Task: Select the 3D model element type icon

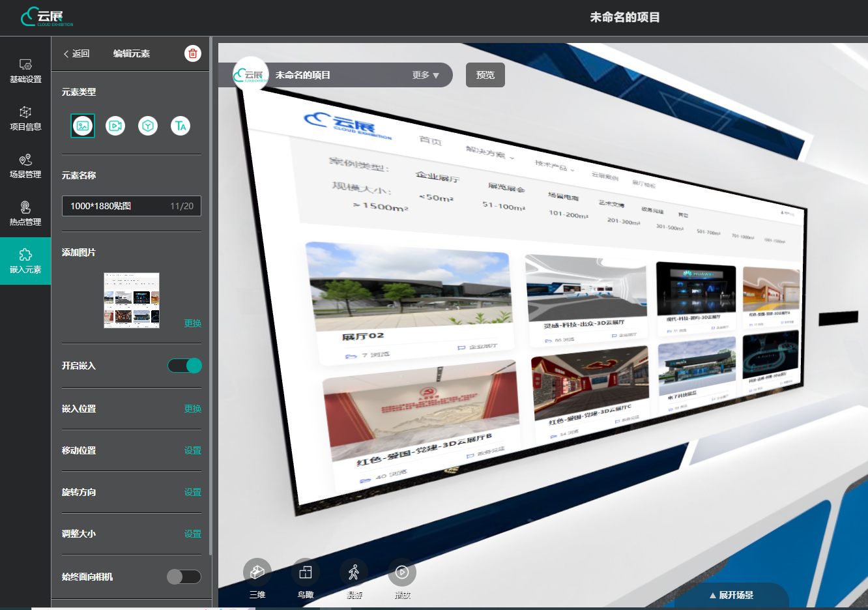Action: (x=148, y=126)
